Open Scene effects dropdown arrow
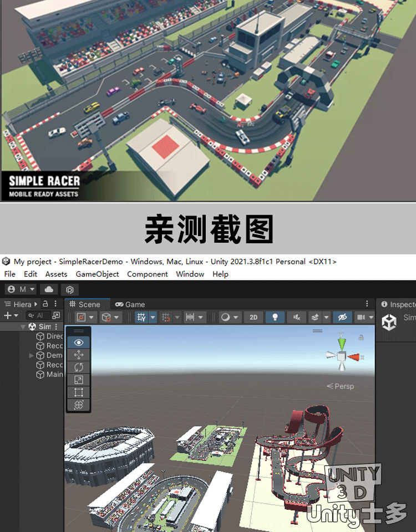Viewport: 416px width, 532px height. coord(326,317)
